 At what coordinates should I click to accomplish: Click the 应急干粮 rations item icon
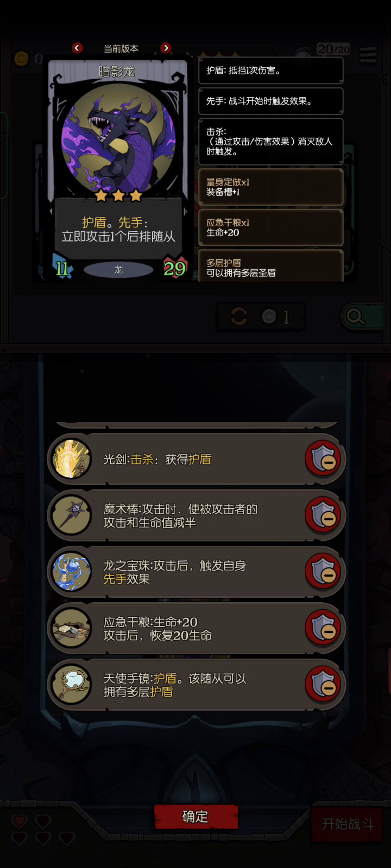72,628
